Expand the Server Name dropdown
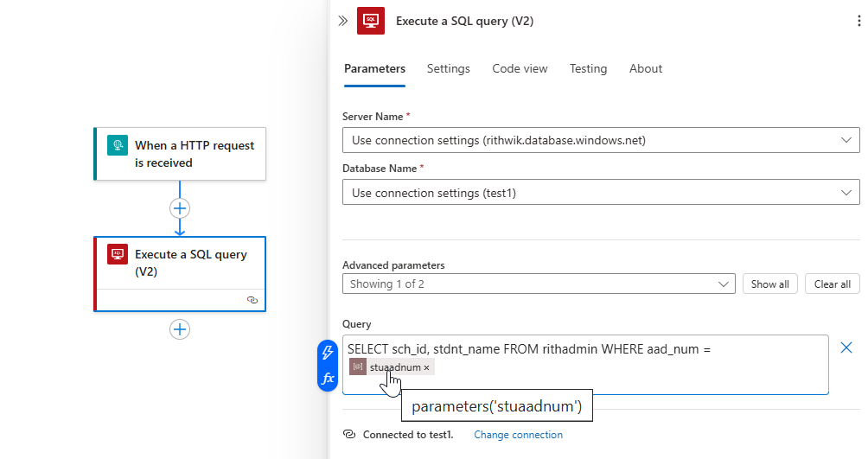The image size is (868, 459). (601, 140)
